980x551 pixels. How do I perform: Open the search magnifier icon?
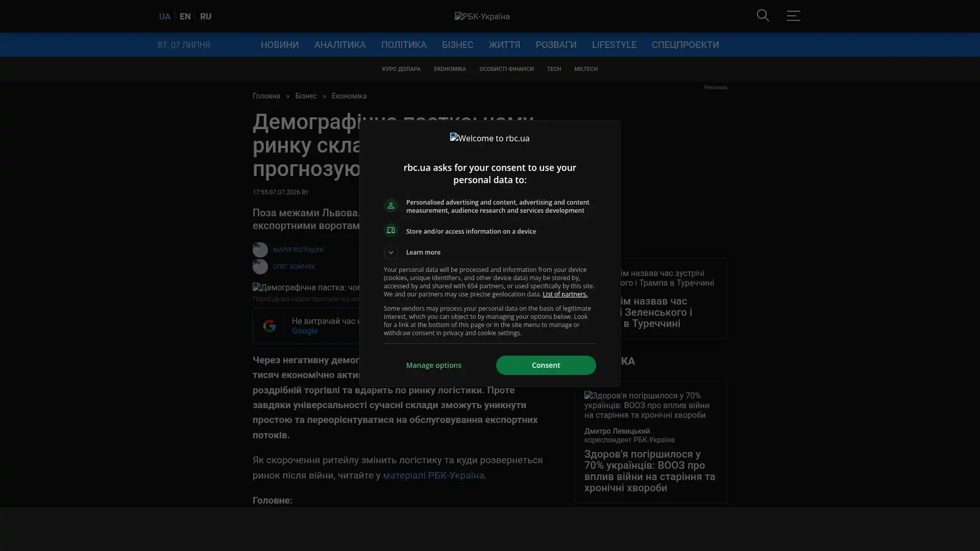(x=763, y=16)
